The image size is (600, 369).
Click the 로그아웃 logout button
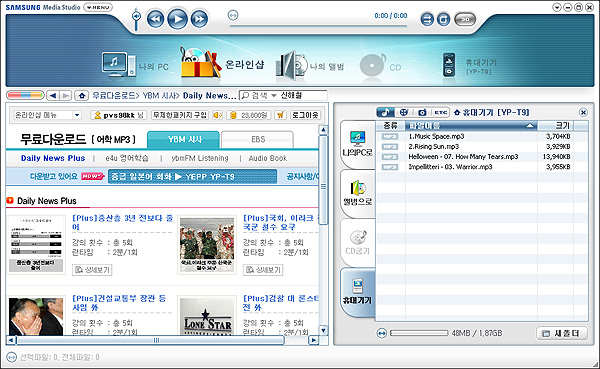pos(305,115)
